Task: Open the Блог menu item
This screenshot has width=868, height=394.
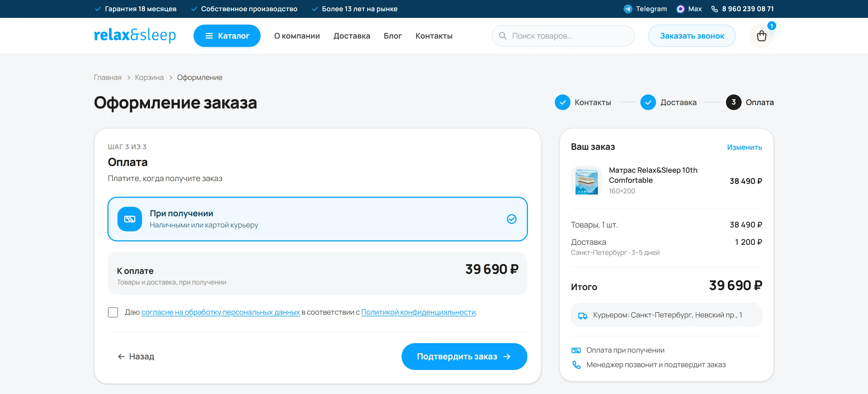Action: pos(393,36)
